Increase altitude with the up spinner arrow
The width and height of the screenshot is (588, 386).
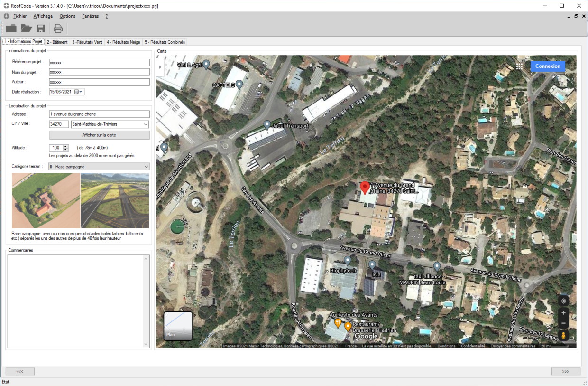[x=66, y=146]
